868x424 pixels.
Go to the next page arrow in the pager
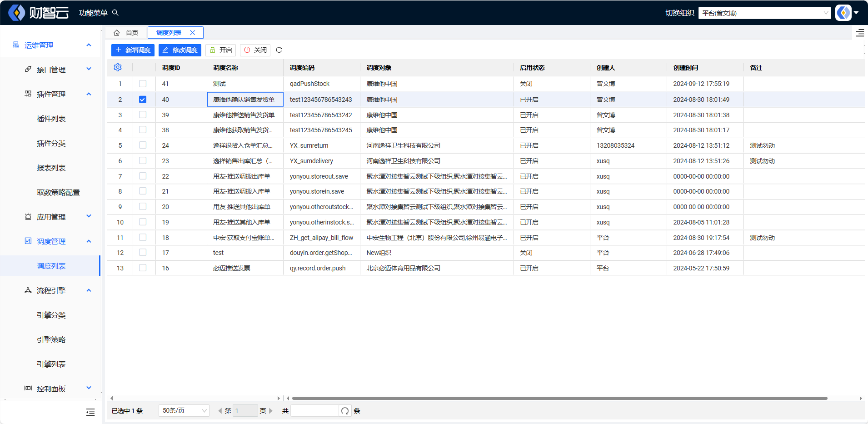271,411
